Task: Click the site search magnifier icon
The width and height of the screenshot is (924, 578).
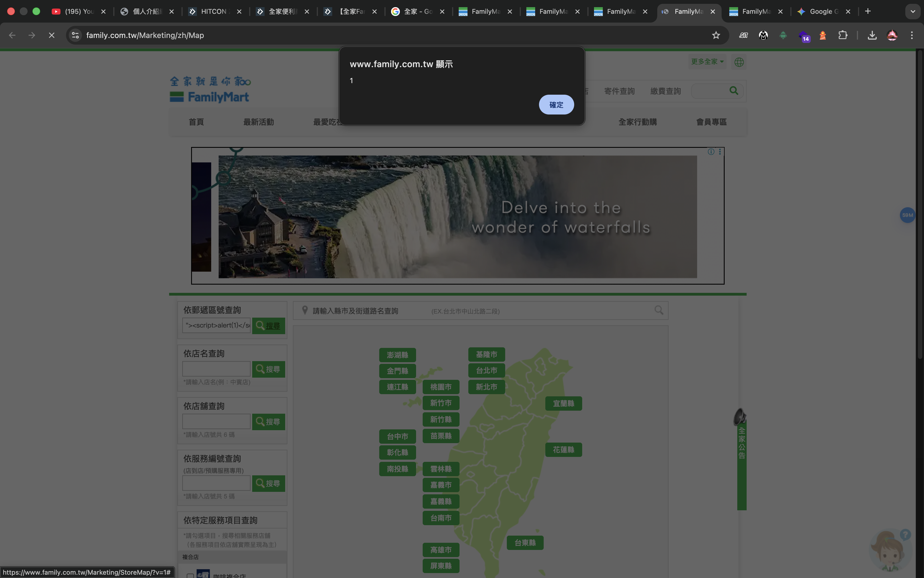Action: click(x=734, y=91)
